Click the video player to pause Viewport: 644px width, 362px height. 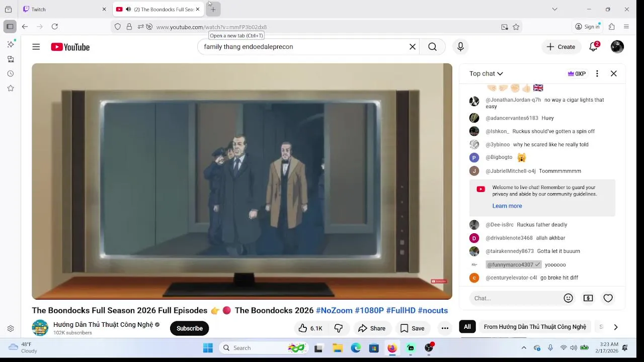tap(242, 181)
